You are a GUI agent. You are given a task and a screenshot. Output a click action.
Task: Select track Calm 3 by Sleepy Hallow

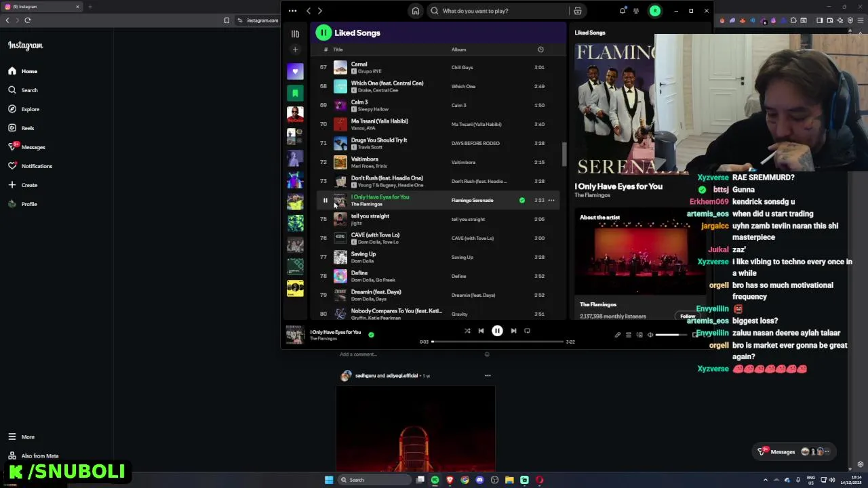coord(437,105)
